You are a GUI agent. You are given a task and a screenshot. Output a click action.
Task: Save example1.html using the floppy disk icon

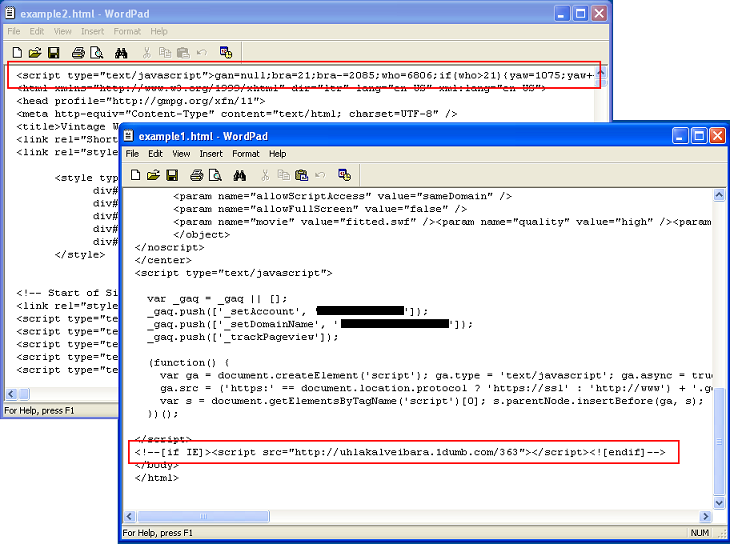pos(172,175)
